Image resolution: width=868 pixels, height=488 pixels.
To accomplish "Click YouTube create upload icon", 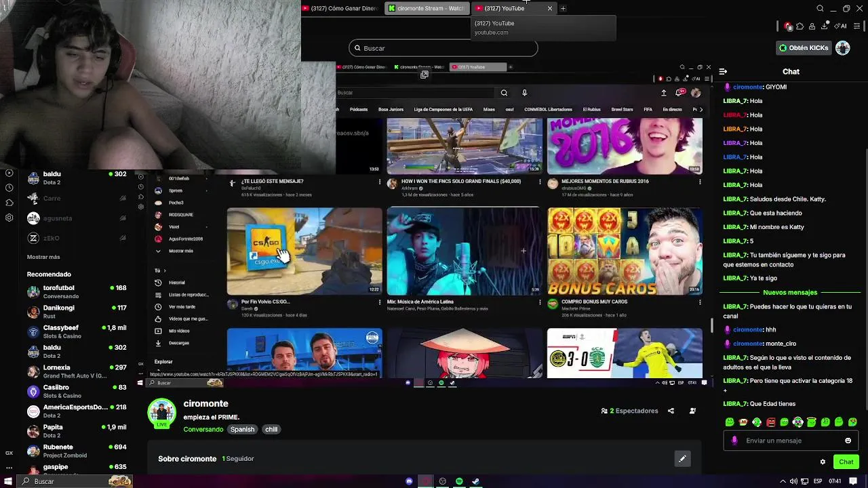I will [x=664, y=93].
